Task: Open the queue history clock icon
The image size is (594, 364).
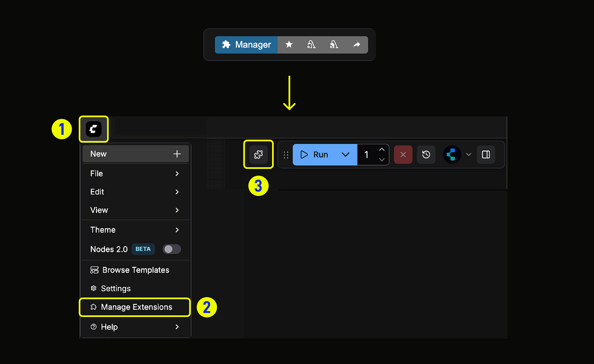Action: click(x=426, y=155)
